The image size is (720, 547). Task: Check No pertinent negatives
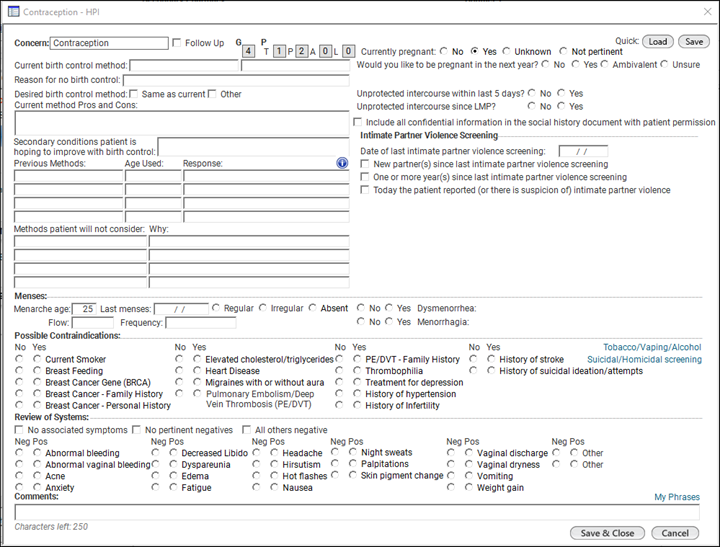point(136,430)
